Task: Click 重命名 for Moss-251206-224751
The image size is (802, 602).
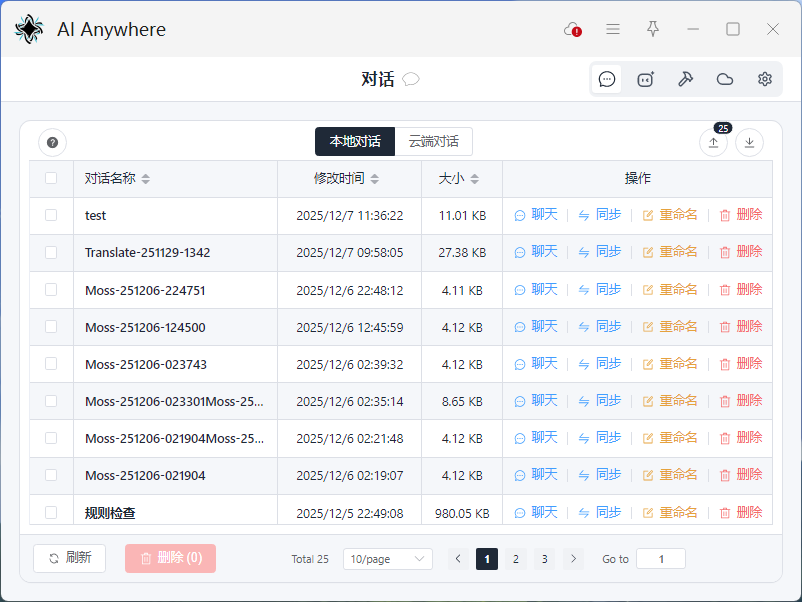Action: [x=670, y=290]
